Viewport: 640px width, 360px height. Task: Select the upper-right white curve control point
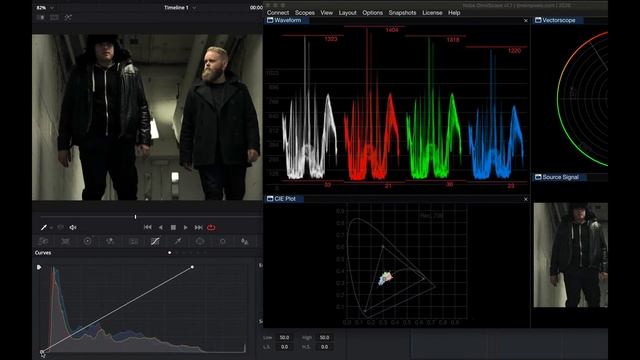click(192, 267)
